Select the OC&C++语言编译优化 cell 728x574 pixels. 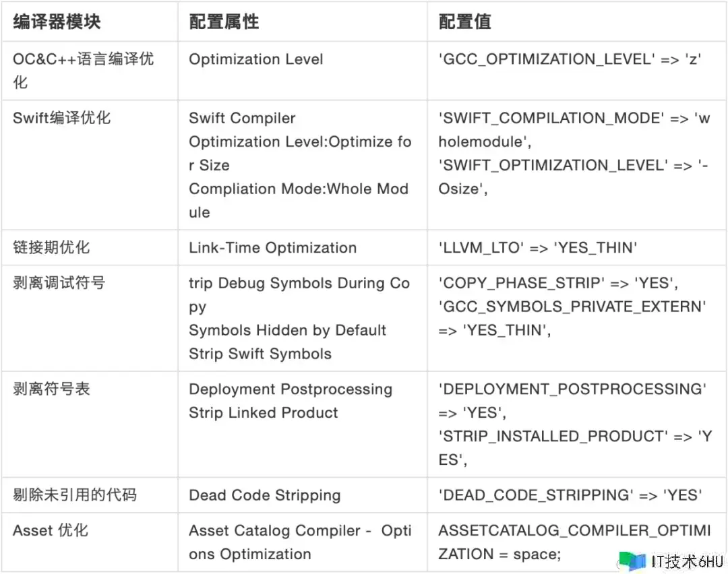(83, 70)
